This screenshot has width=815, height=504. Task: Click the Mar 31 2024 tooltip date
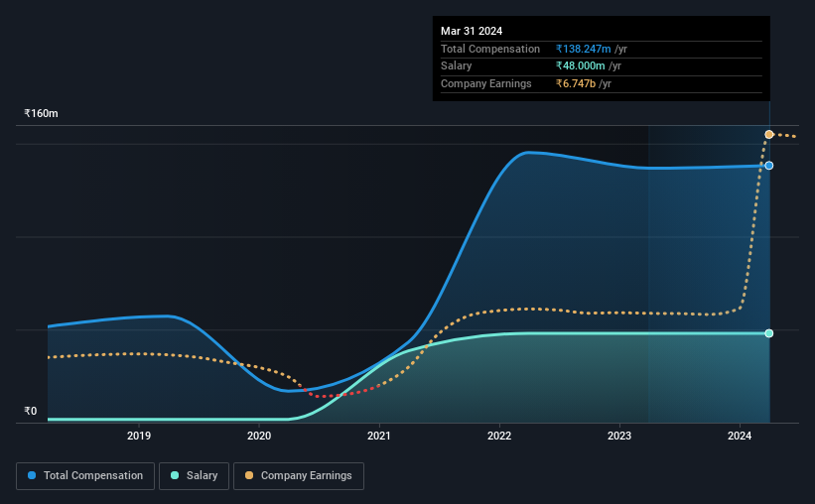472,31
